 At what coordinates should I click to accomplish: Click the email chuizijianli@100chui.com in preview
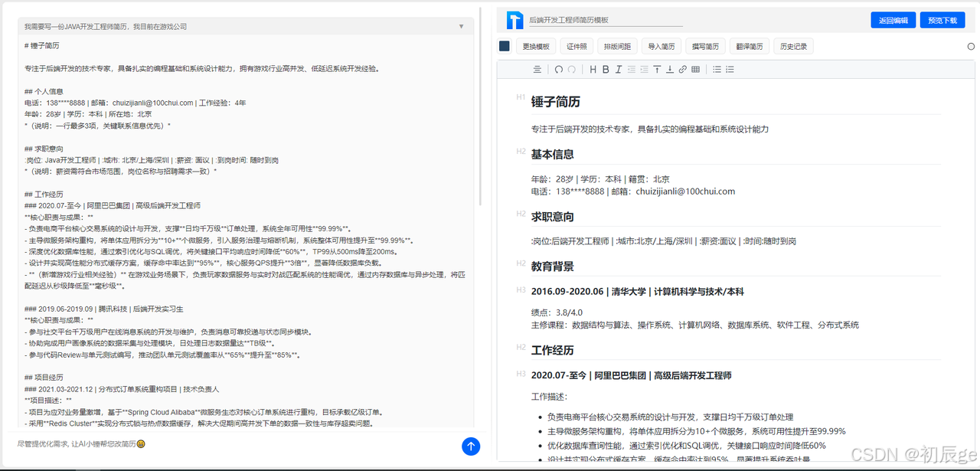tap(685, 191)
